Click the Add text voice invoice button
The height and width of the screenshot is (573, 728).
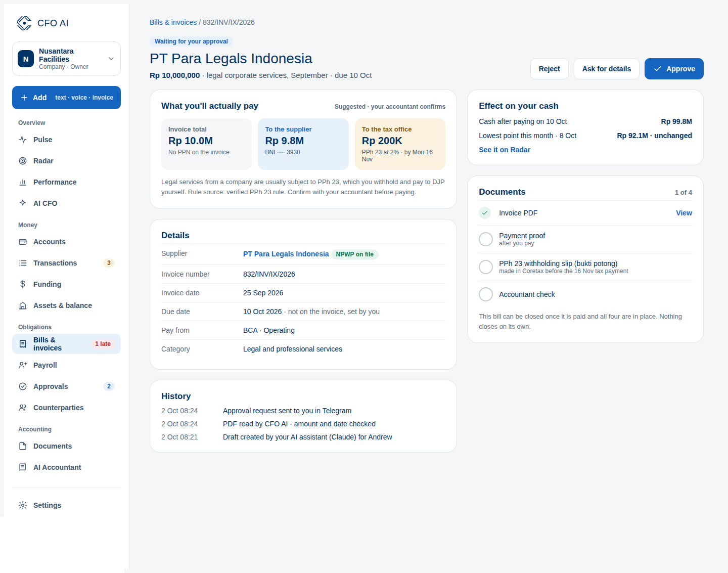[66, 98]
